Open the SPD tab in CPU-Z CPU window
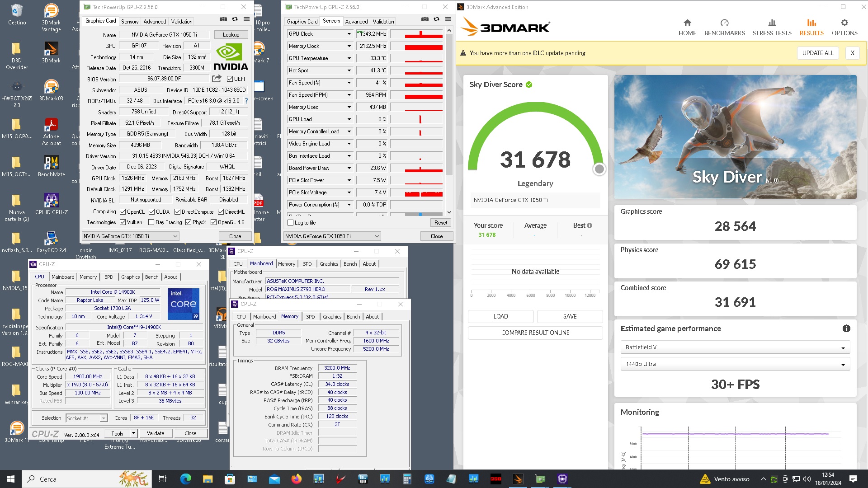 [108, 277]
